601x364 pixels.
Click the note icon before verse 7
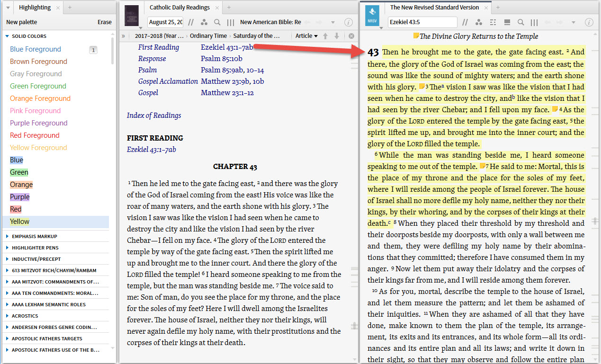tap(482, 166)
